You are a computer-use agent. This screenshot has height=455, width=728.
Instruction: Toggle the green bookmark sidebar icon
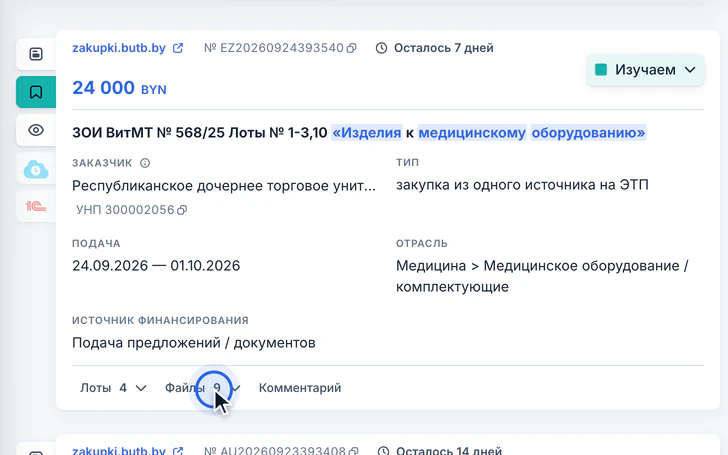coord(36,92)
